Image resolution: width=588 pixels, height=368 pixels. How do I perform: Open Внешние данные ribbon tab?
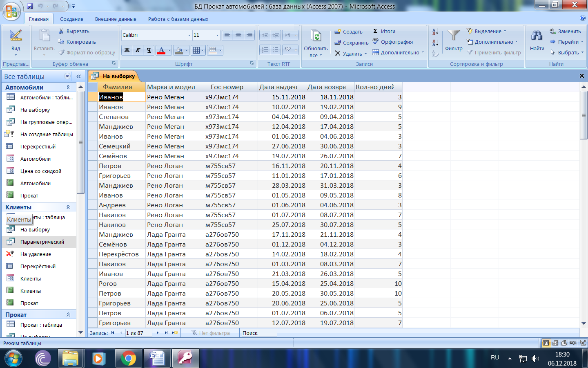116,19
